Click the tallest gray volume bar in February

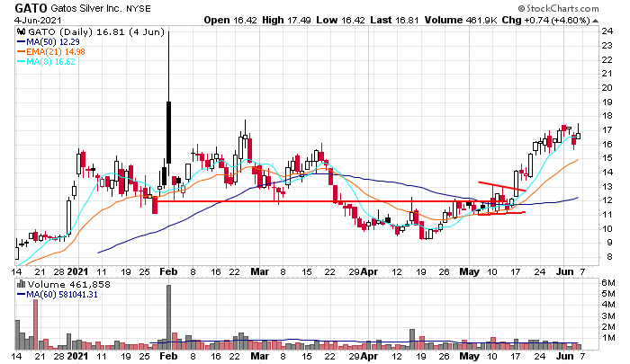(x=169, y=317)
